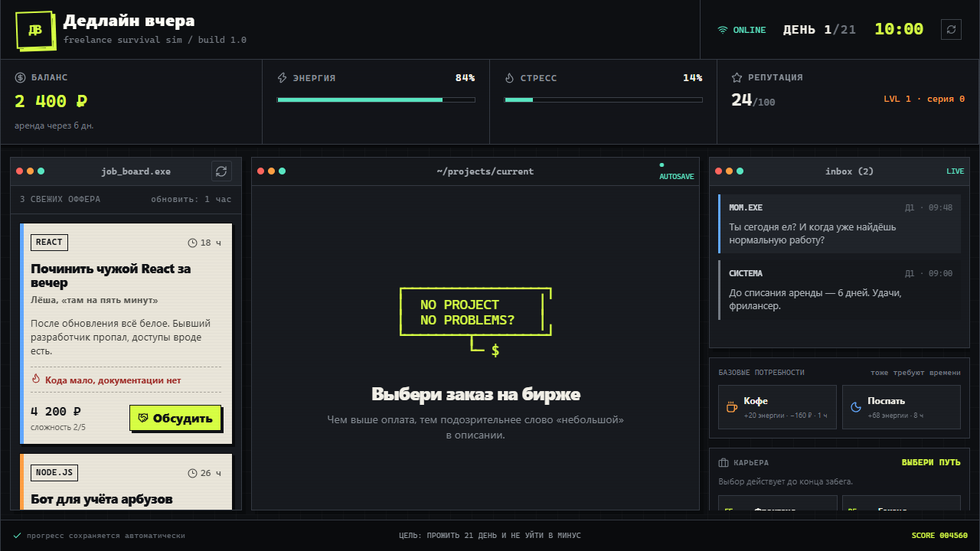Open the MOM.EXE inbox message
Viewport: 980px width, 551px height.
coord(839,223)
